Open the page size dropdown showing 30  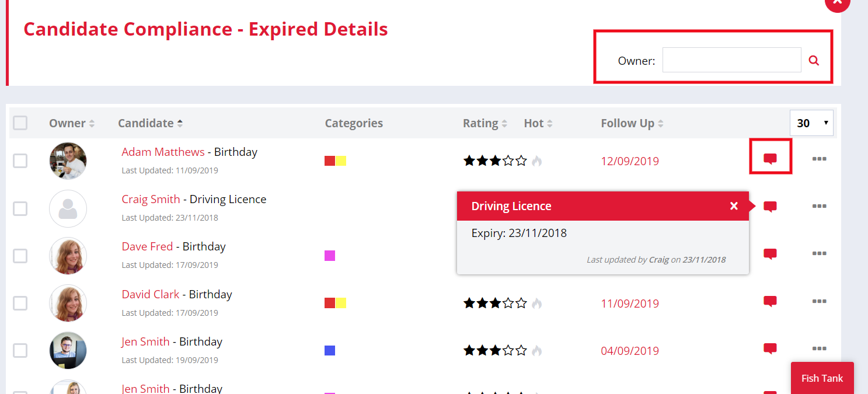point(811,123)
